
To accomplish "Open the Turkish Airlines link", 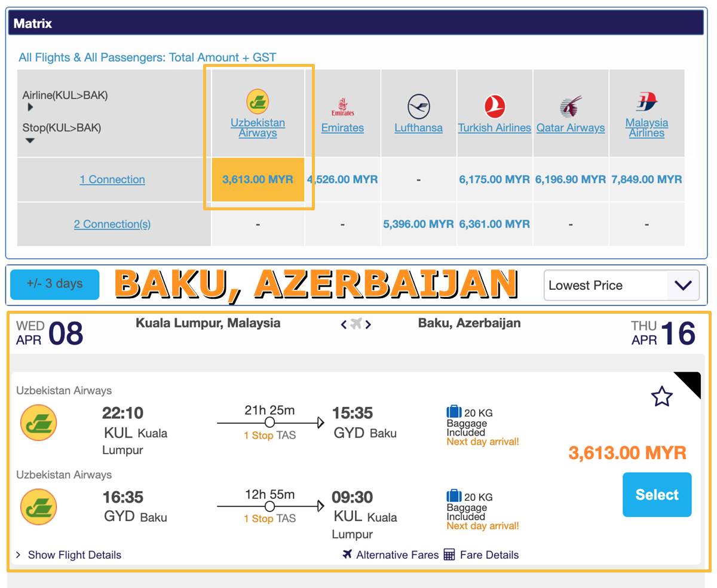I will click(x=495, y=128).
